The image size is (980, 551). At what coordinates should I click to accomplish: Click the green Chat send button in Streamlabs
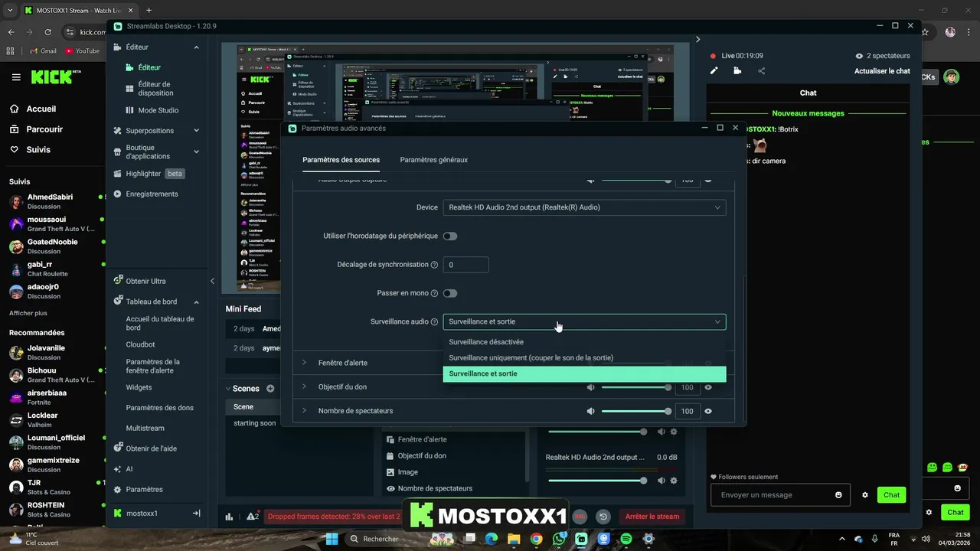[x=891, y=495]
